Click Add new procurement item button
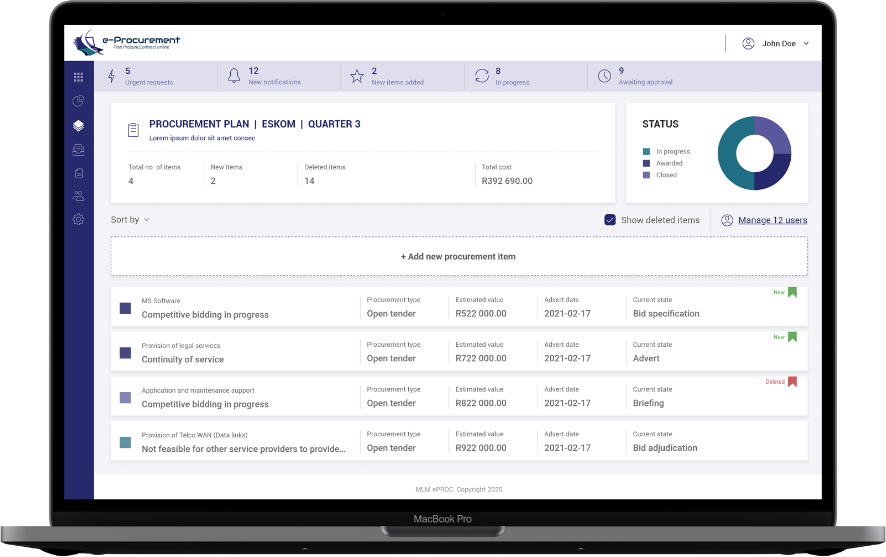Screen dimensions: 886x557 (458, 257)
